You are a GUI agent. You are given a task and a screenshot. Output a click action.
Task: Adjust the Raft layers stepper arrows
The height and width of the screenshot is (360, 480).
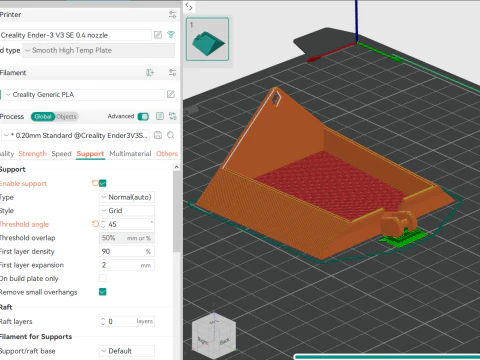click(x=103, y=321)
